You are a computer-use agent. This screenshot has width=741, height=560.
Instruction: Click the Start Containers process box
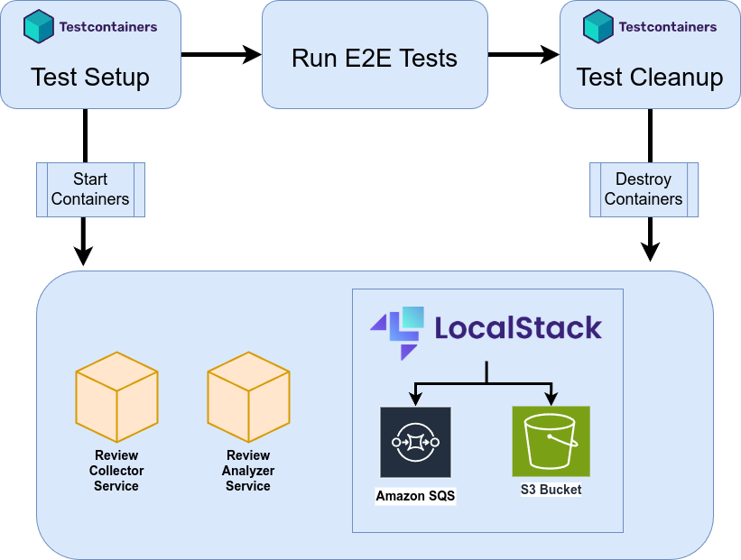[91, 189]
